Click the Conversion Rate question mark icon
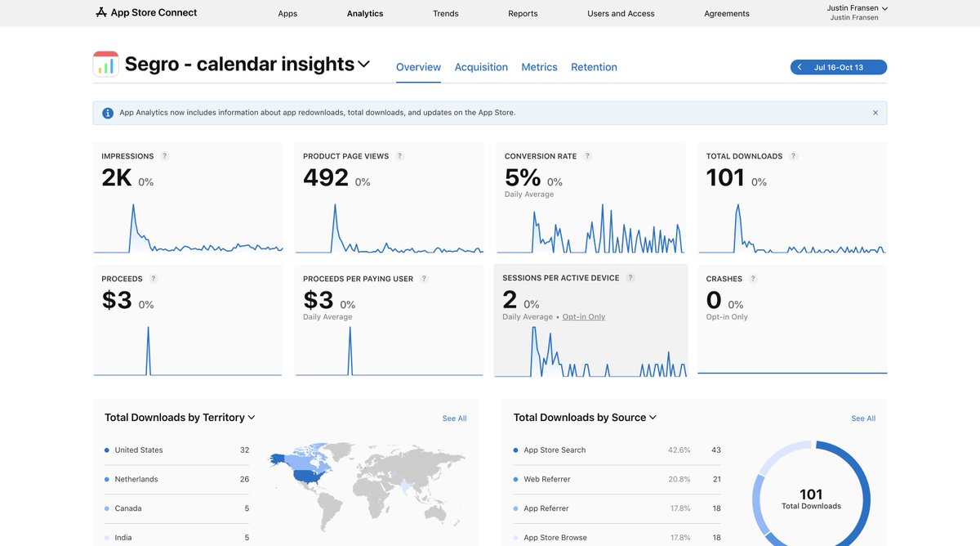980x546 pixels. pyautogui.click(x=586, y=155)
